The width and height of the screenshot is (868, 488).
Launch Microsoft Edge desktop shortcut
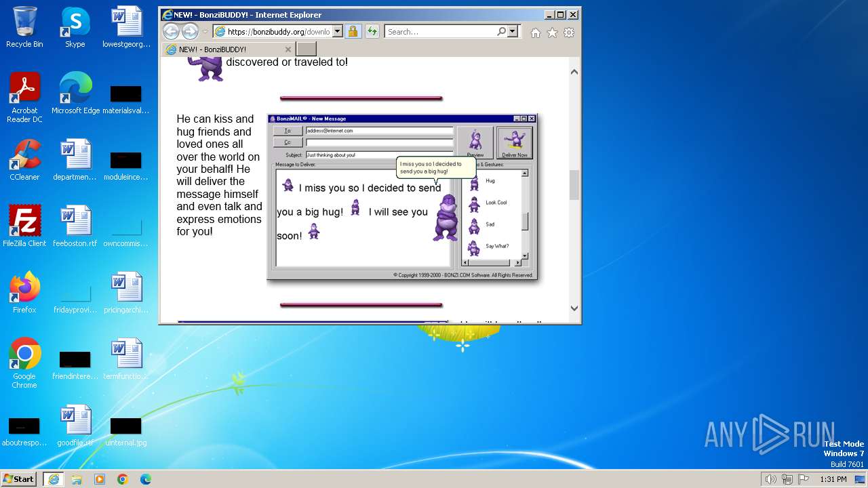75,94
